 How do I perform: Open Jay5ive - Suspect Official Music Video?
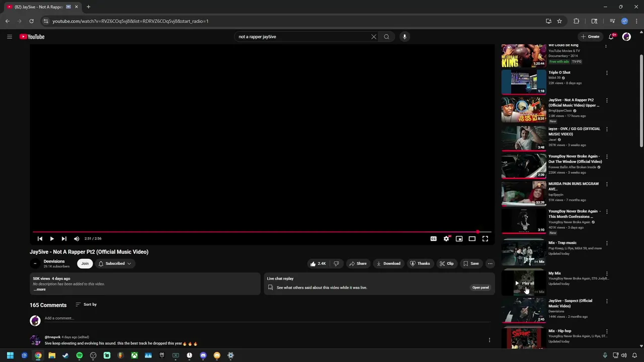570,303
